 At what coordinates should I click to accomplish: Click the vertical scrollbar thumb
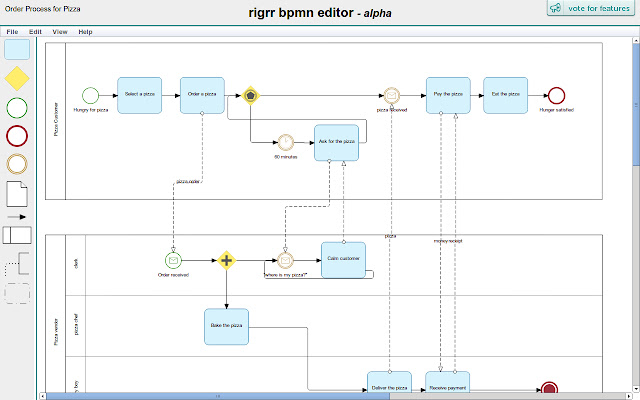coord(636,105)
